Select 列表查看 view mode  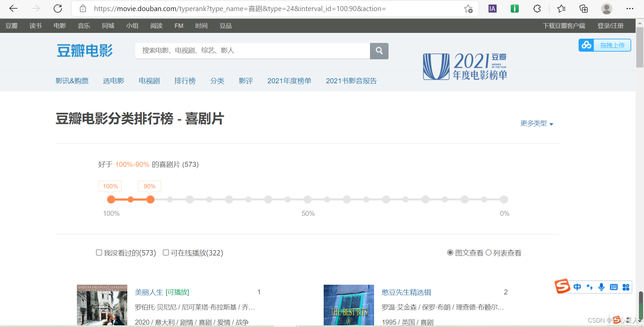coord(489,252)
